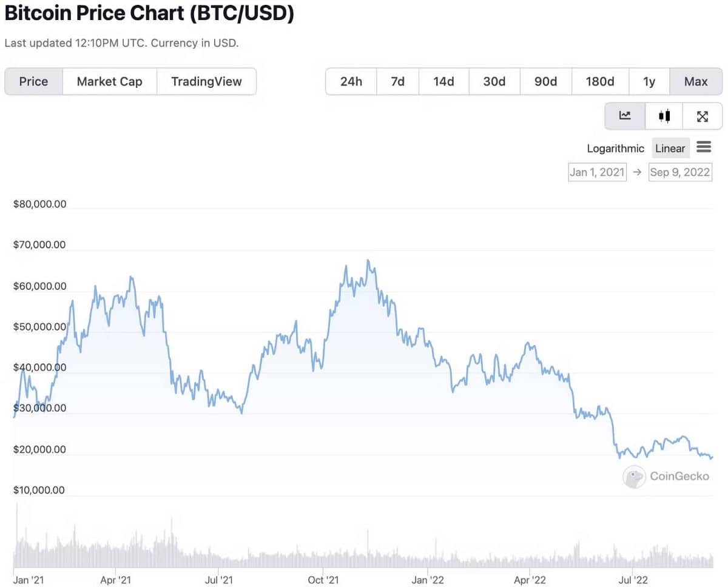Select the 7d time range
This screenshot has width=728, height=587.
coord(397,81)
